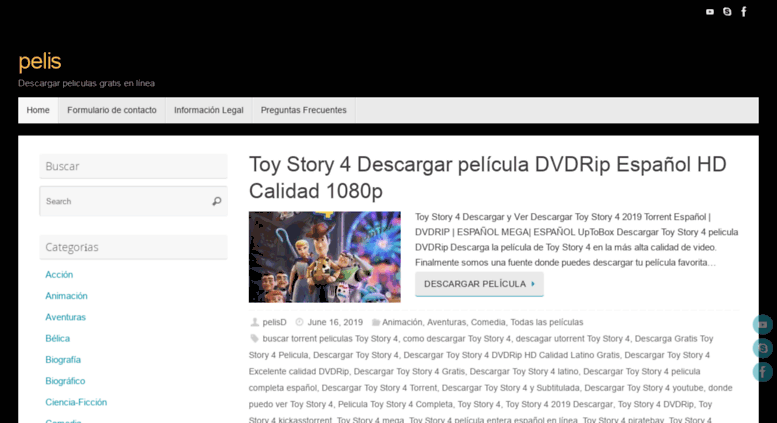Click the DESCARGAR PELÍCULA button

tap(479, 284)
